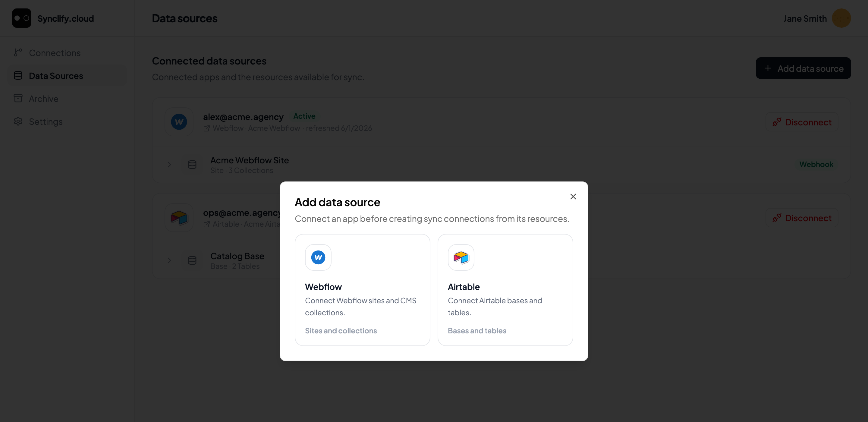Select the Airtable logo icon in dialog
The image size is (868, 422).
click(x=461, y=257)
